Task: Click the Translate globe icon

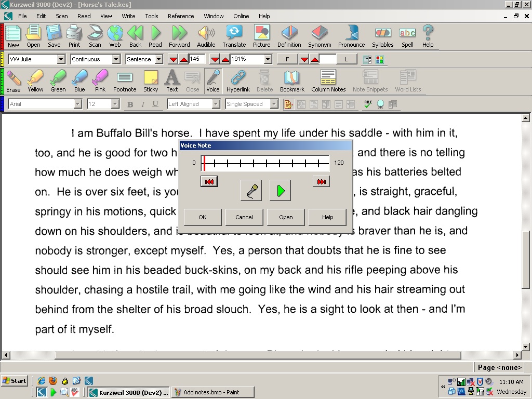Action: pos(234,34)
